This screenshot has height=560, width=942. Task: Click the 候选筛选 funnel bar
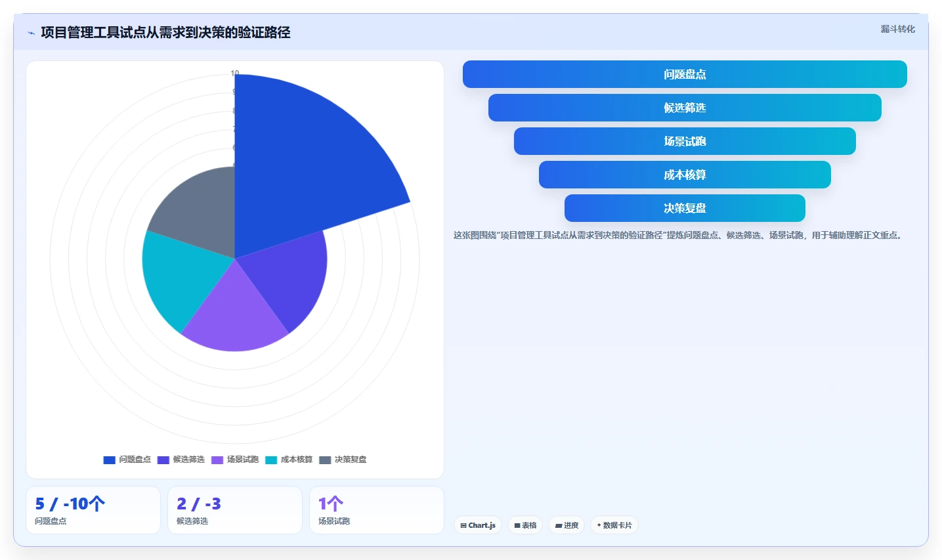(685, 108)
